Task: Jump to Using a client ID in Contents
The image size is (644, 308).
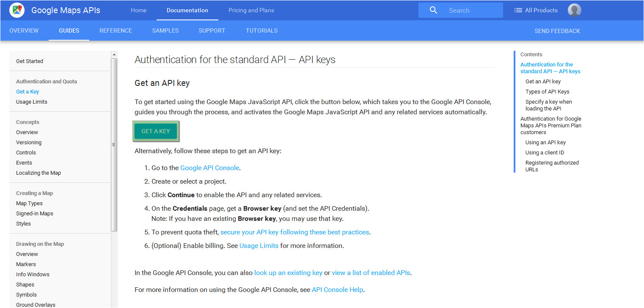Action: pos(545,153)
